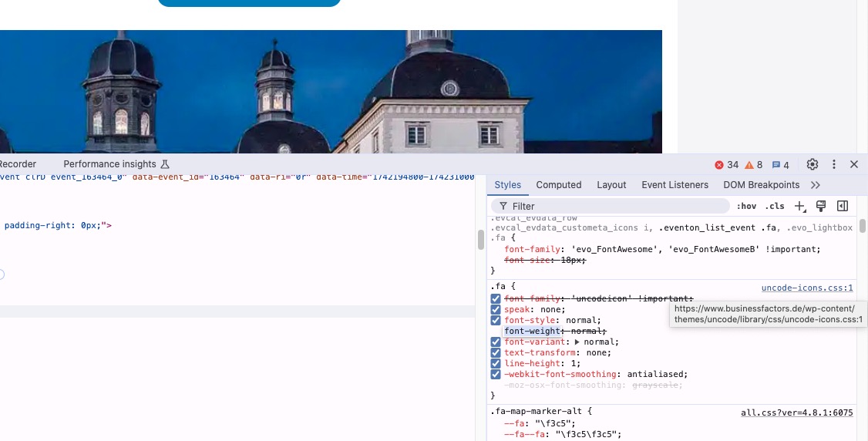
Task: Open the Event Listeners tab
Action: point(675,185)
